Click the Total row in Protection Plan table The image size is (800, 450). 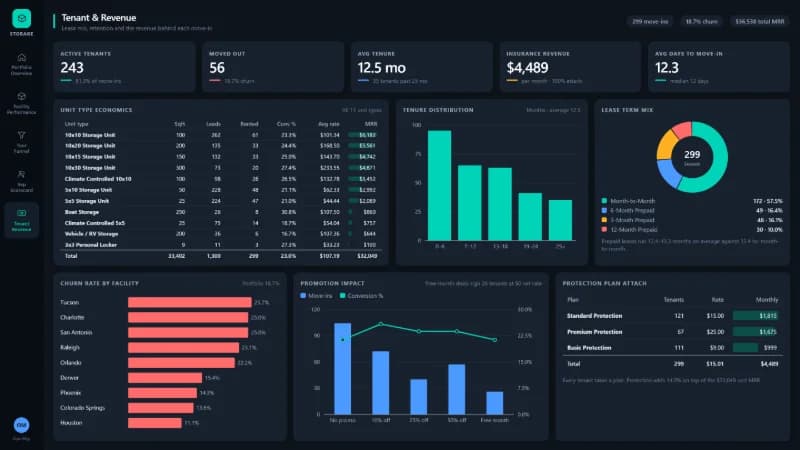672,364
